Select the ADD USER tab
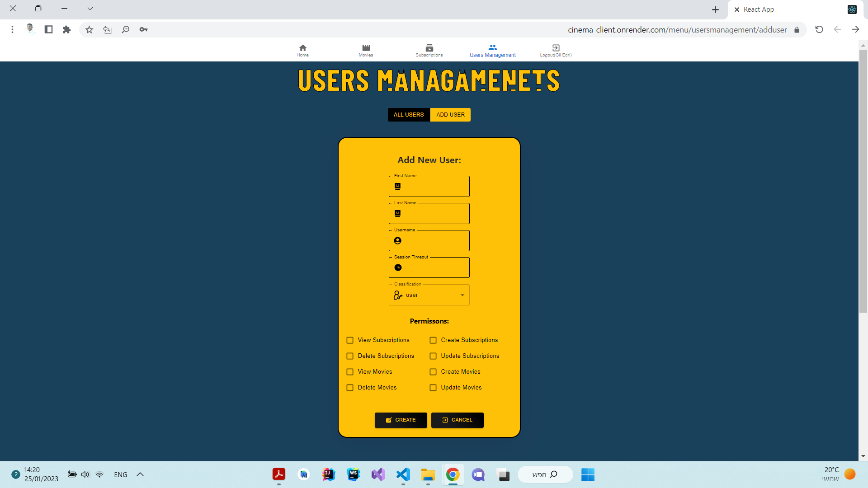Screen dimensions: 868x488 point(450,114)
